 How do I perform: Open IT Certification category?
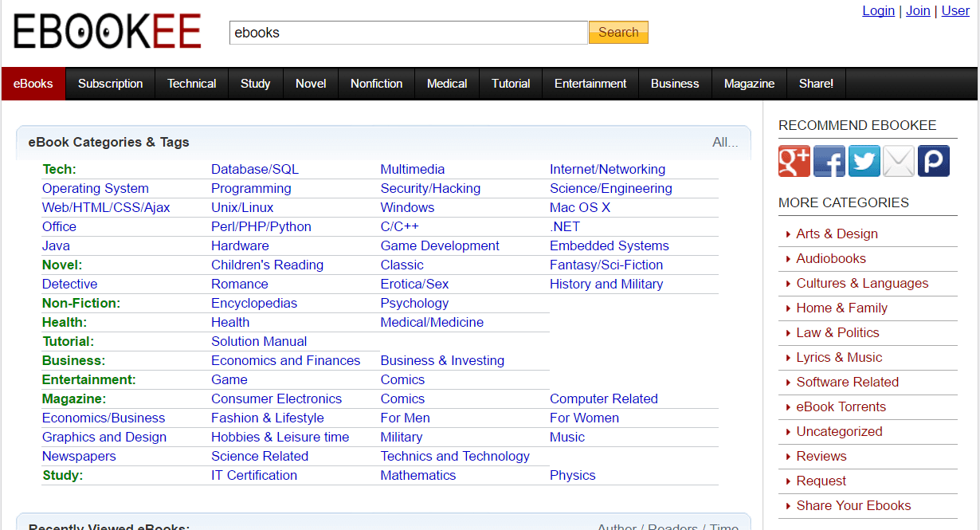point(254,475)
